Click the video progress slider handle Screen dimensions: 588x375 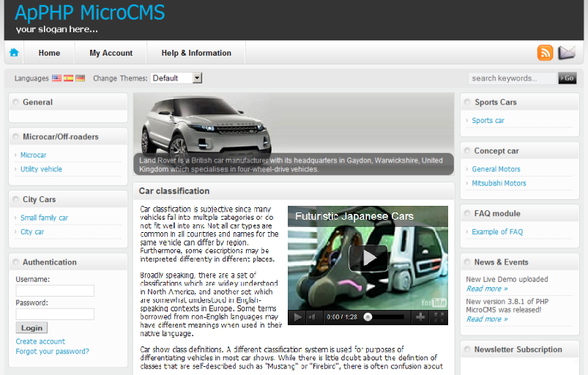pyautogui.click(x=368, y=317)
